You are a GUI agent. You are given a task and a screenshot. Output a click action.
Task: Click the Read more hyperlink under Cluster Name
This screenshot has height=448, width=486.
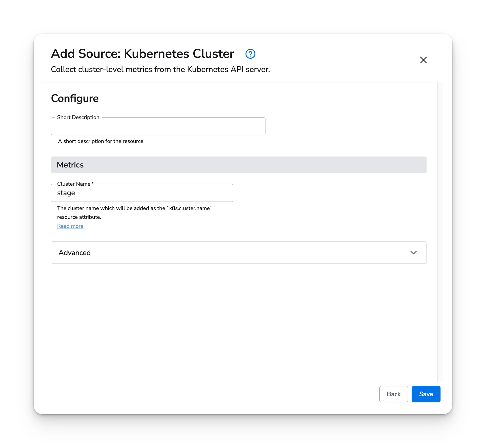pyautogui.click(x=70, y=226)
